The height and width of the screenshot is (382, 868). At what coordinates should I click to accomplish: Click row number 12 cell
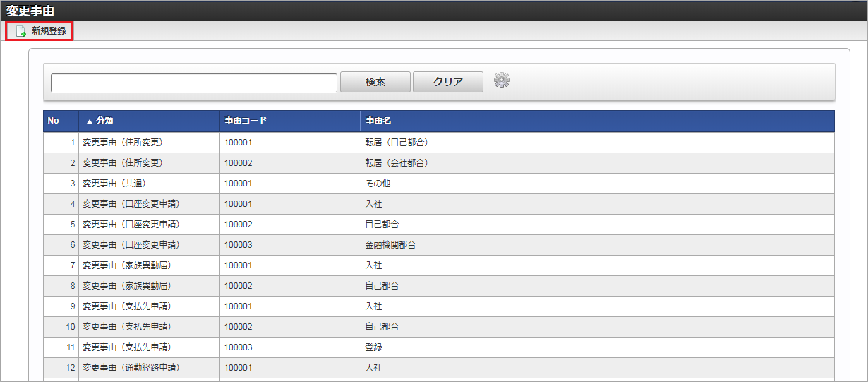click(x=61, y=368)
